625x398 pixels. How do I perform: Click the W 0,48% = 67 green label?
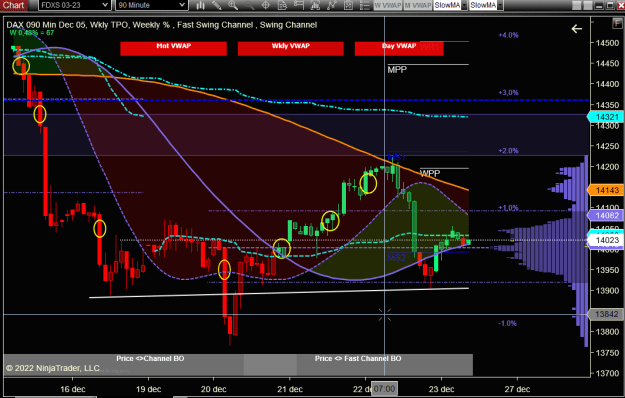point(32,33)
